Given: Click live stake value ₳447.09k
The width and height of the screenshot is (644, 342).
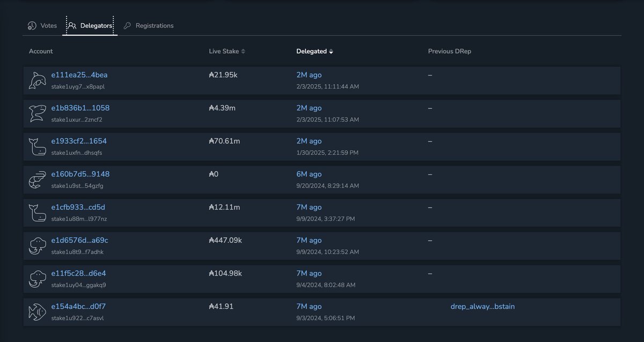Looking at the screenshot, I should click(225, 241).
